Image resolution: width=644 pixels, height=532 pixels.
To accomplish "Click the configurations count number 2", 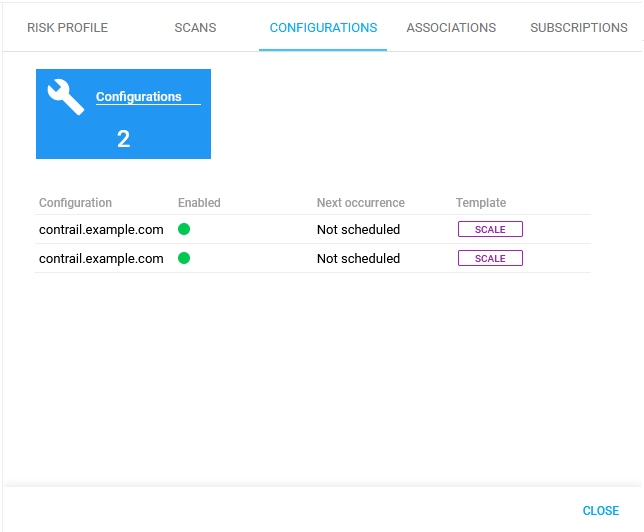I will 123,139.
